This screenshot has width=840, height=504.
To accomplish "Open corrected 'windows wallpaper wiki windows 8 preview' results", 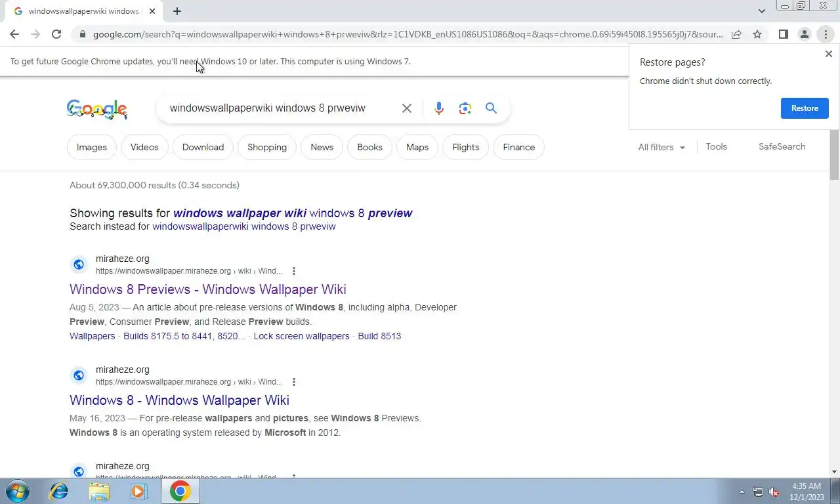I will (x=293, y=213).
